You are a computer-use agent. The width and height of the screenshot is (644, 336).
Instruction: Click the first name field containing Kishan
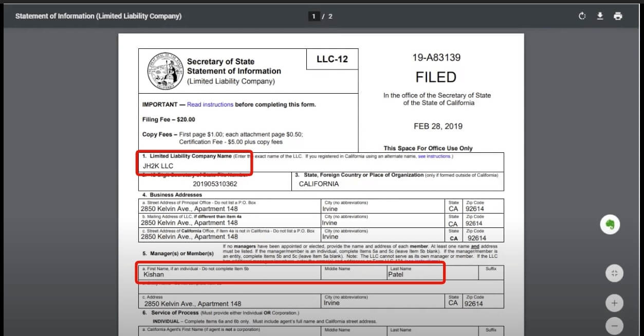click(x=154, y=274)
